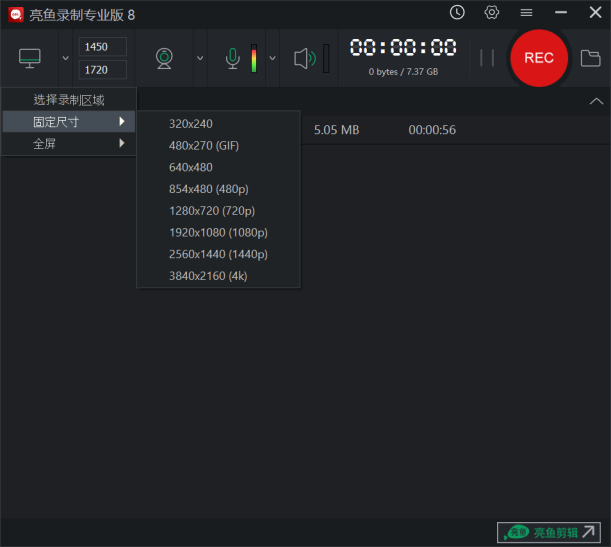Screen dimensions: 611x547
Task: Toggle the microphone input icon
Action: 233,58
